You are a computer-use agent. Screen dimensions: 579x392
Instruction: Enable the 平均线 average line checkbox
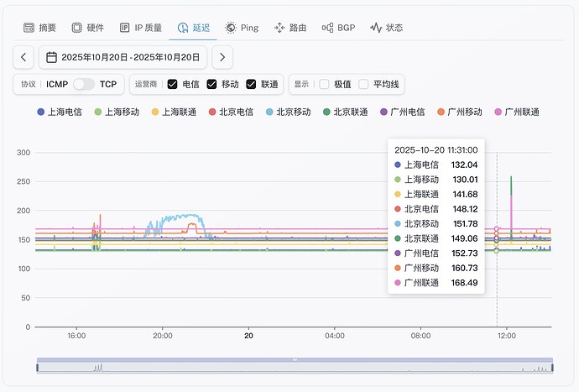coord(363,84)
